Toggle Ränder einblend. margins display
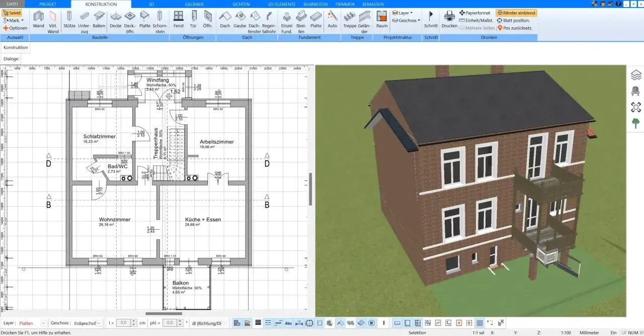 (516, 13)
